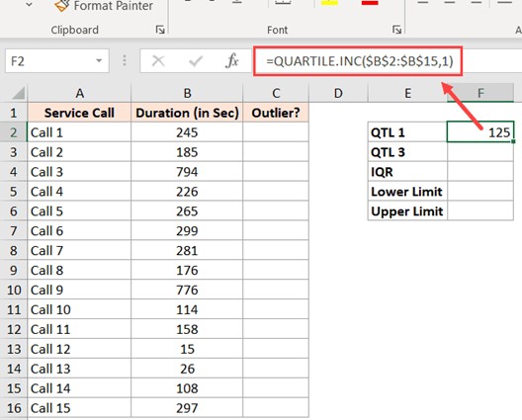
Task: Click the Service Call header cell
Action: tap(79, 113)
